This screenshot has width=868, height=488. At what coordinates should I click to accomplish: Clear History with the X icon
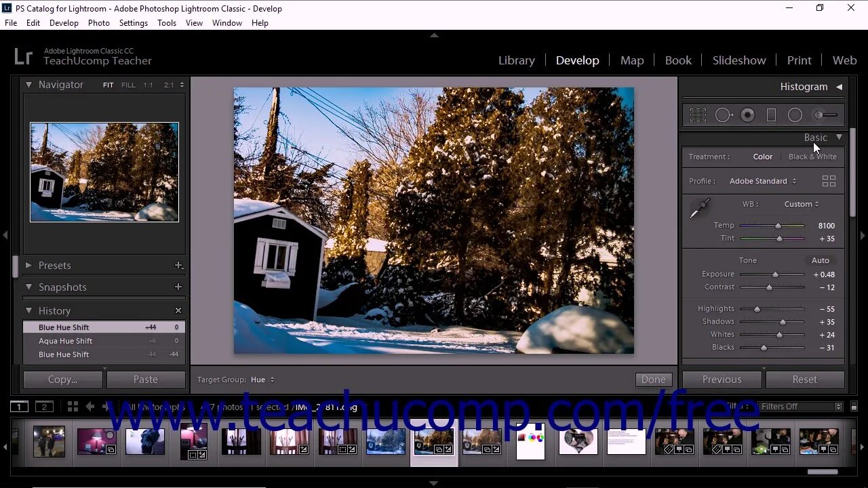pos(178,310)
